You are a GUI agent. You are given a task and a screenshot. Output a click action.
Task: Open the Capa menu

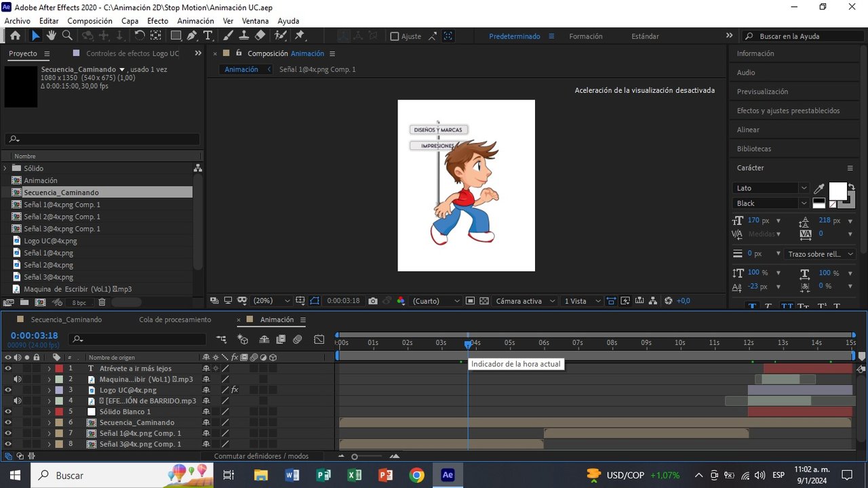(130, 21)
